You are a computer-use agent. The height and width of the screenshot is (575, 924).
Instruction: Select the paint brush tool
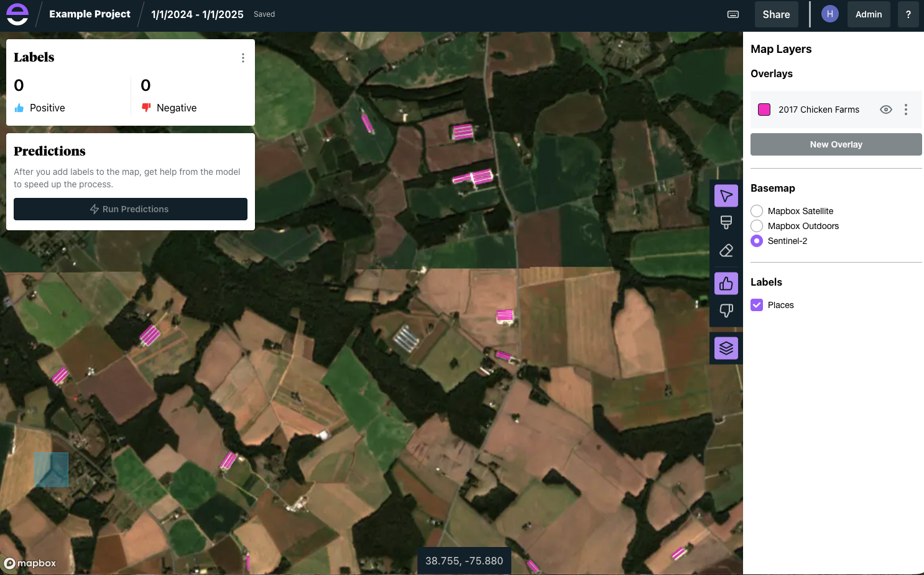[x=726, y=223]
